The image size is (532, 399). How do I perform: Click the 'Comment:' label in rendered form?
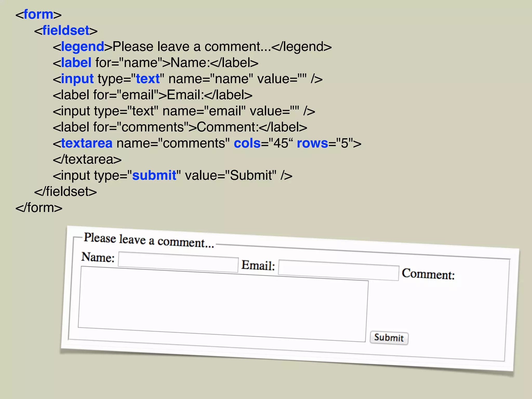pos(428,274)
